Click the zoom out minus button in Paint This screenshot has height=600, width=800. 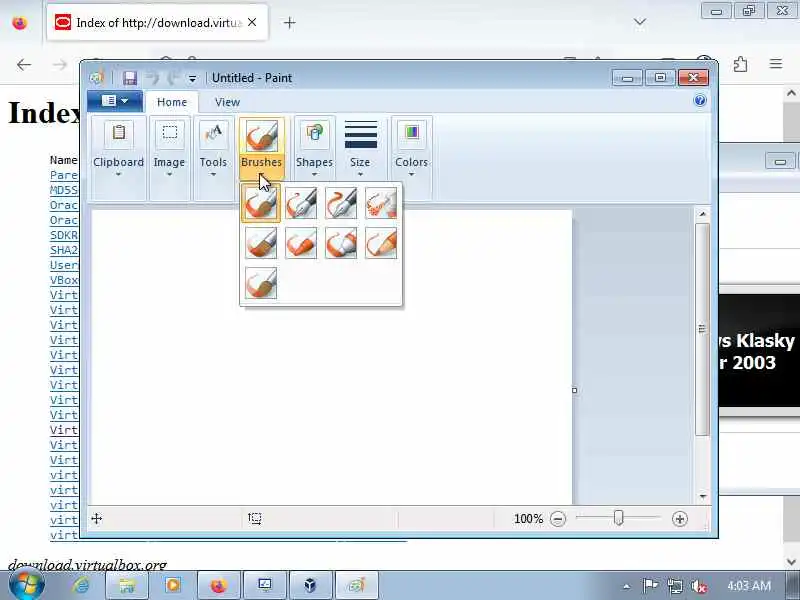point(558,519)
